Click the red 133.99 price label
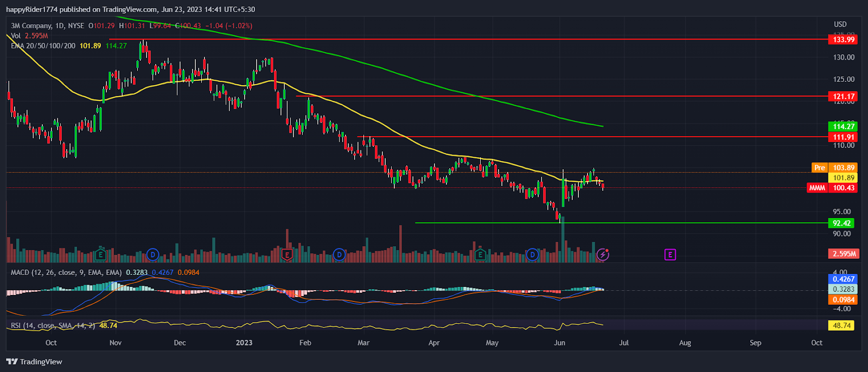The image size is (868, 372). coord(844,40)
